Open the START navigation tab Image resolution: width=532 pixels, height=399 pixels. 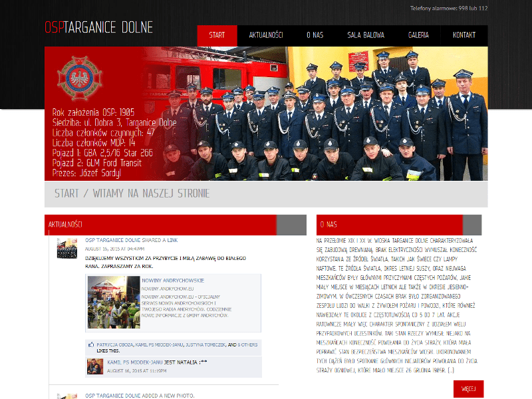pos(217,35)
